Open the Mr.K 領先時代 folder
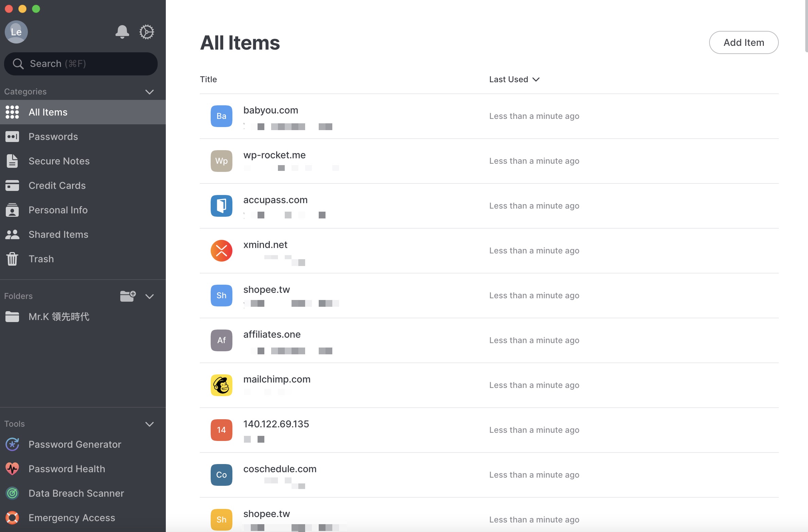 83,317
